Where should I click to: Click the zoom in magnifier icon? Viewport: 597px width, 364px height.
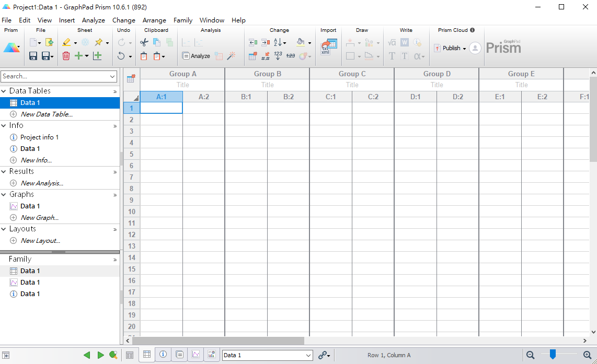coord(588,355)
